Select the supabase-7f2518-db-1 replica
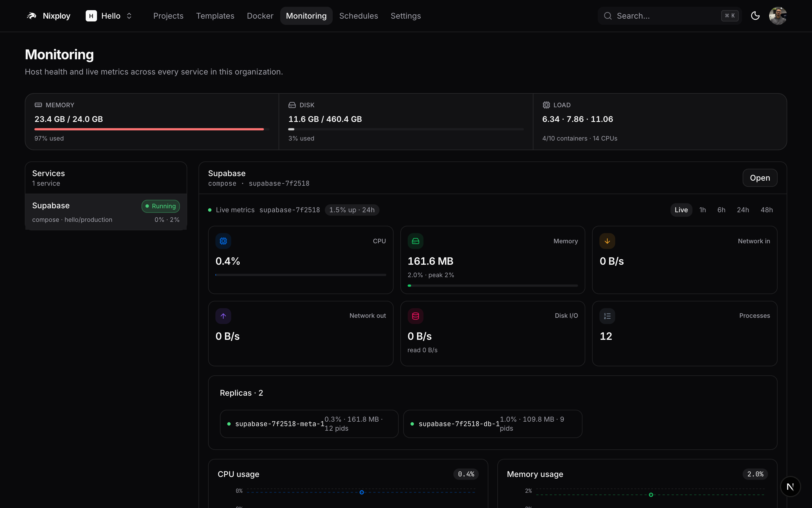Viewport: 812px width, 508px height. click(493, 424)
